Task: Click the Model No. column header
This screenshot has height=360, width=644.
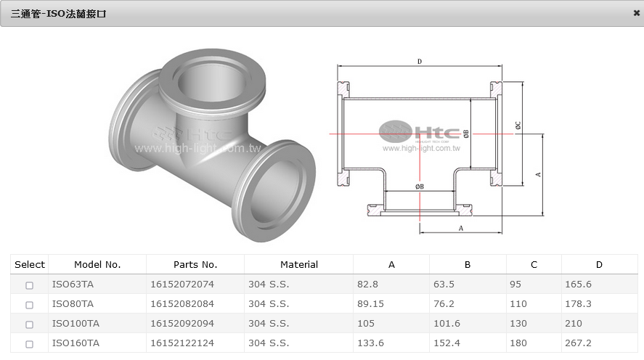Action: click(x=97, y=265)
